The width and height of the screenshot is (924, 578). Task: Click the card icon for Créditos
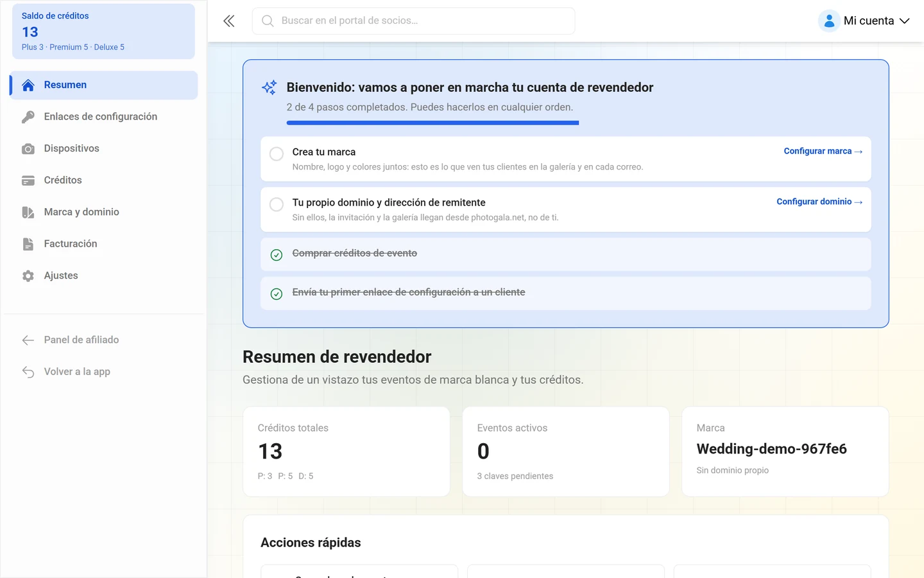click(x=28, y=180)
